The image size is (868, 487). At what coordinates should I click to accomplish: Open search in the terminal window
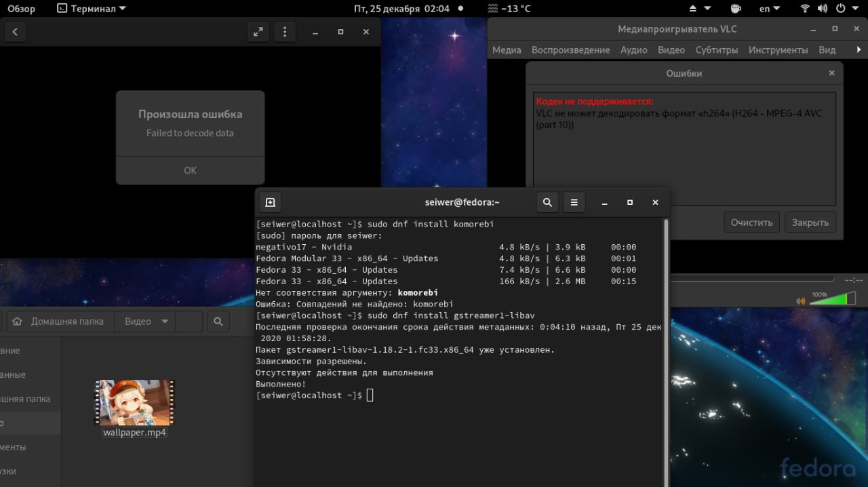tap(547, 202)
